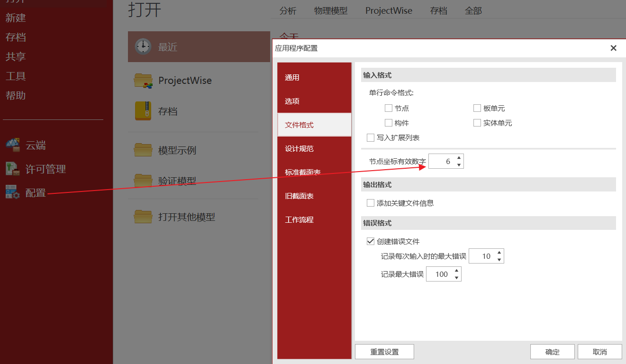Click the 验证模型 folder icon

pos(143,181)
